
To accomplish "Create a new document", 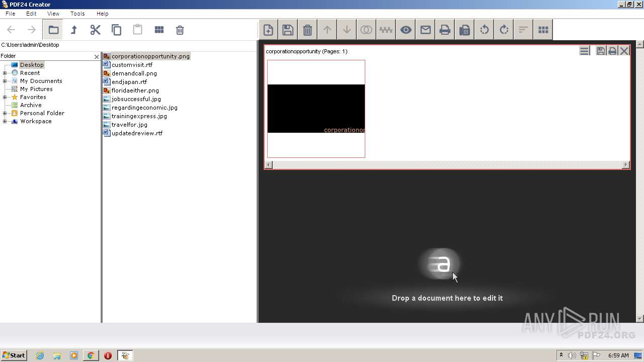I will 268,30.
